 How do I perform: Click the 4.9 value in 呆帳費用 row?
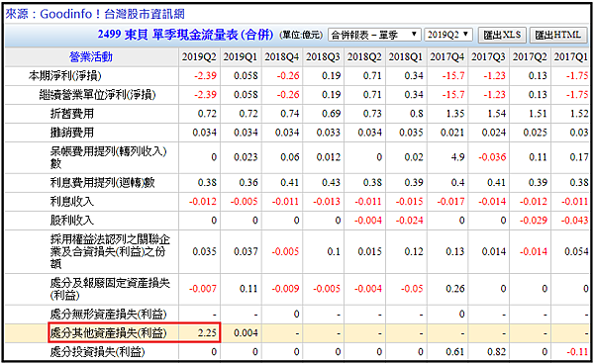pos(457,157)
